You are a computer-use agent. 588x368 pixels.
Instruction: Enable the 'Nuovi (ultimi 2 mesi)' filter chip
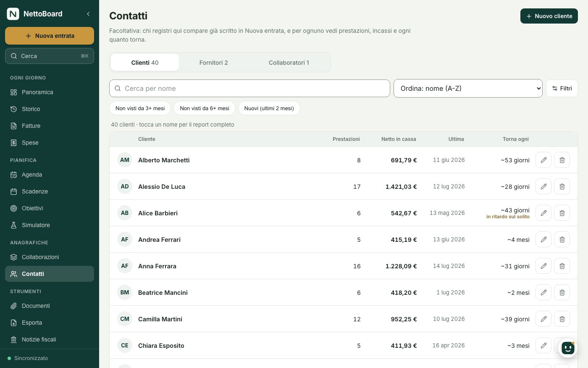(x=269, y=108)
